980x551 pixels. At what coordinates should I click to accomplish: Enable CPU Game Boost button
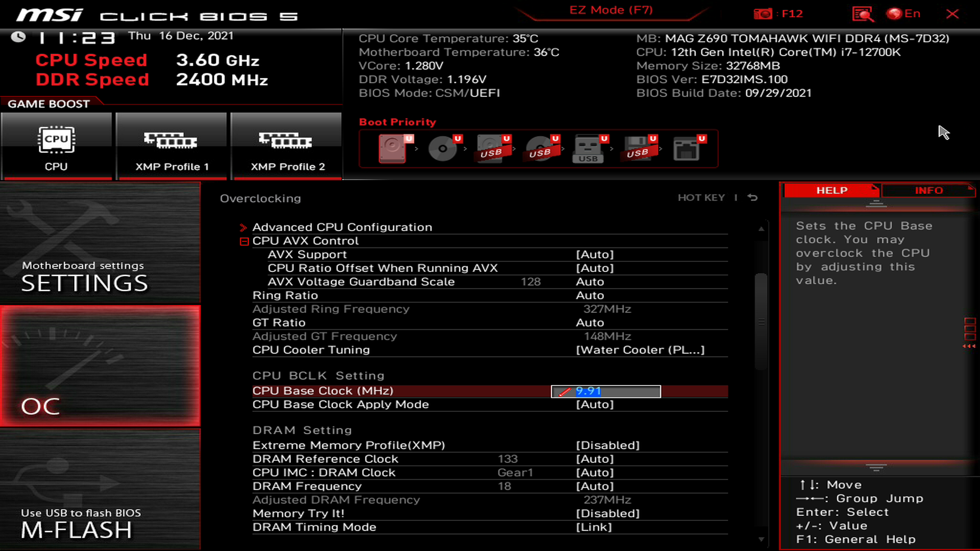pyautogui.click(x=56, y=146)
